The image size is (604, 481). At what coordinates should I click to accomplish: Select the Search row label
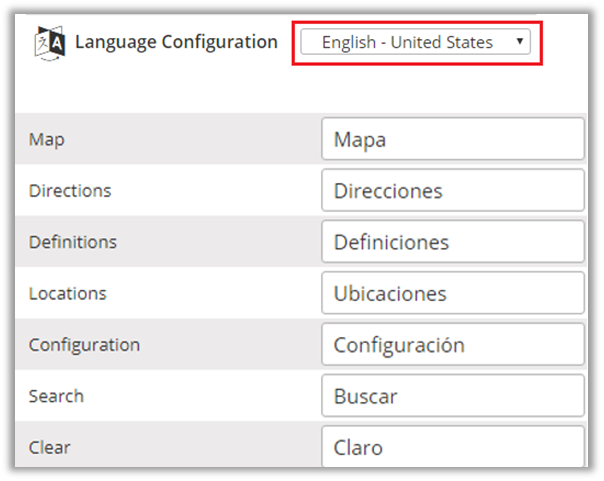(57, 396)
